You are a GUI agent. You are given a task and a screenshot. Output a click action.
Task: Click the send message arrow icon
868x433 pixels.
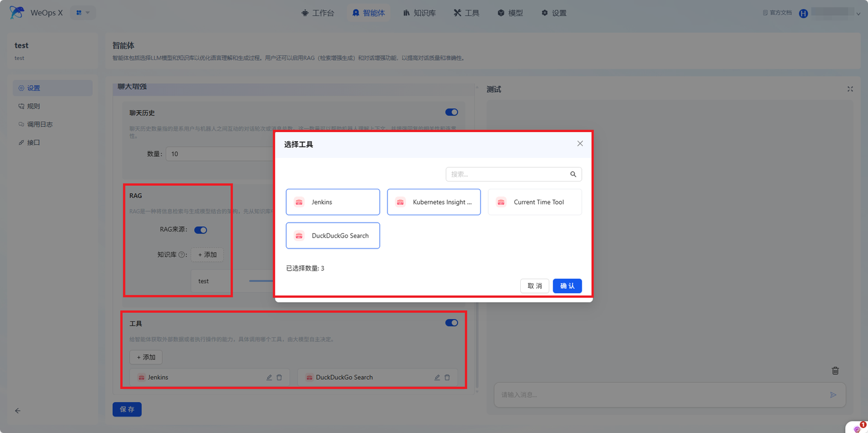pyautogui.click(x=833, y=395)
